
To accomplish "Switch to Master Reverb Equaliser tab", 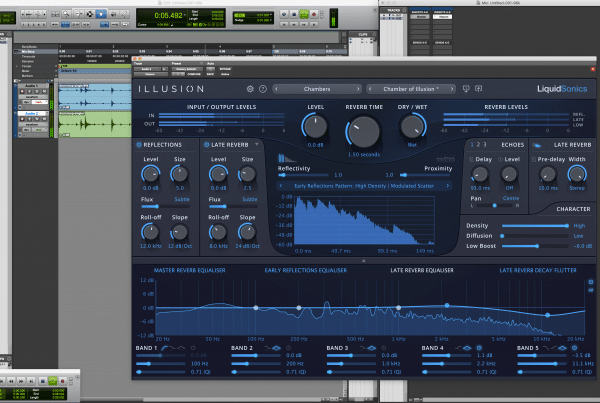I will pyautogui.click(x=189, y=270).
